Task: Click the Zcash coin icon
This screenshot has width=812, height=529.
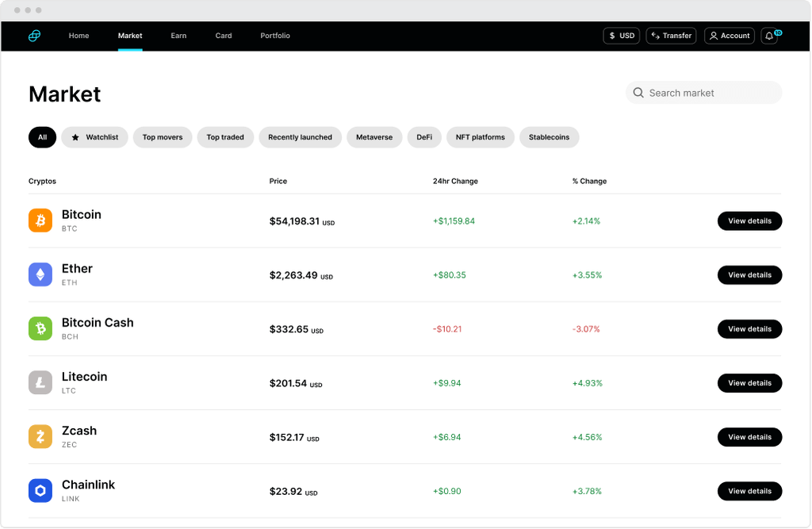Action: click(40, 437)
